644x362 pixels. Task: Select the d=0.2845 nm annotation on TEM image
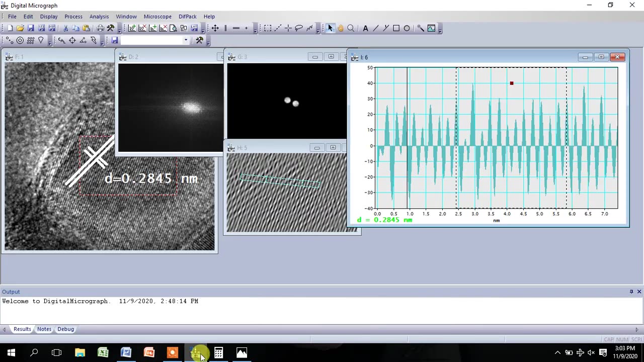pos(151,178)
